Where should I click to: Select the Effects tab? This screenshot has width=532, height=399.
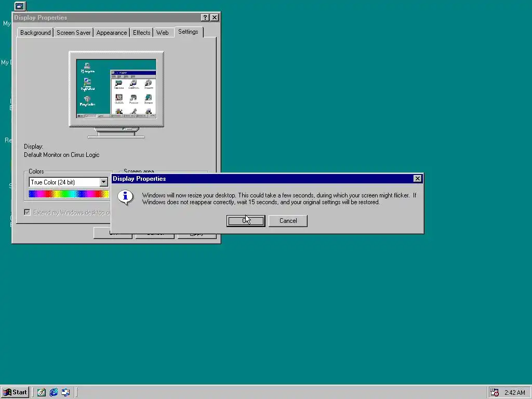pos(141,33)
